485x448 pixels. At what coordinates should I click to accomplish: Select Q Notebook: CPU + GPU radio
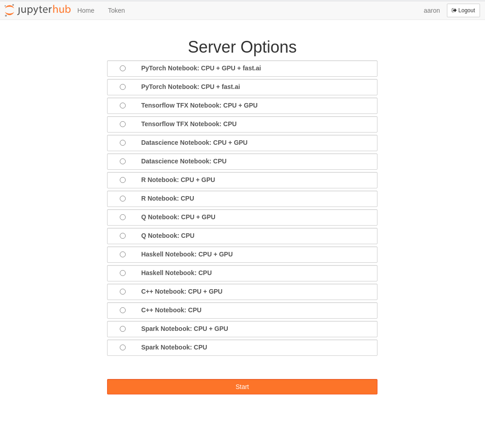pos(122,217)
